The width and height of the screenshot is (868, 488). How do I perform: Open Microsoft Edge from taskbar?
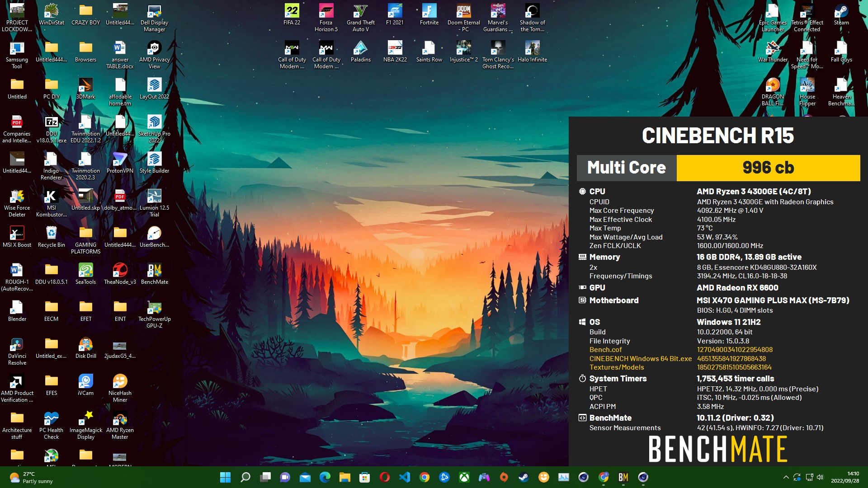(325, 477)
